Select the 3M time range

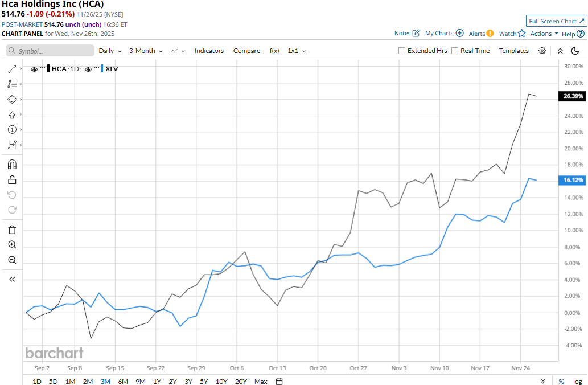pyautogui.click(x=105, y=381)
